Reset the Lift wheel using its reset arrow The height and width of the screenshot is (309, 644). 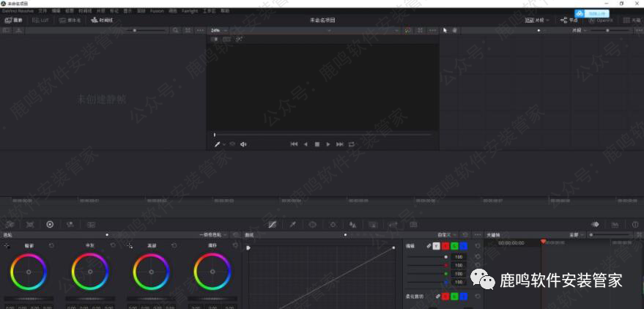click(51, 246)
